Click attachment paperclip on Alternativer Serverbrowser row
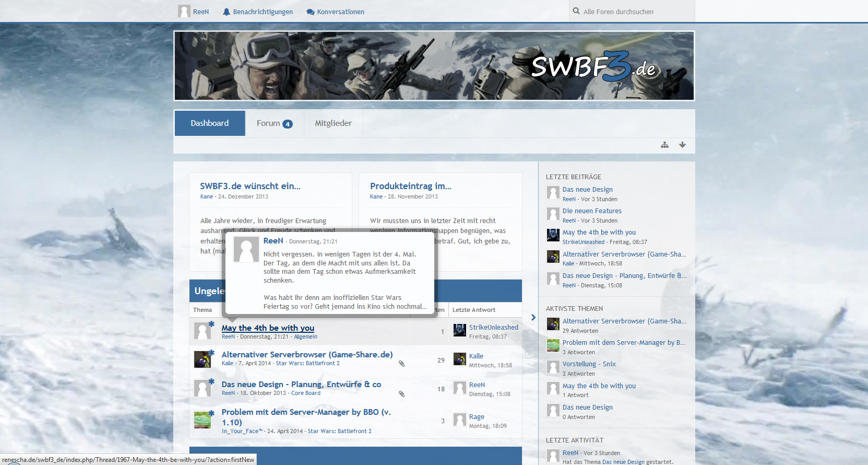The width and height of the screenshot is (868, 465). tap(401, 363)
